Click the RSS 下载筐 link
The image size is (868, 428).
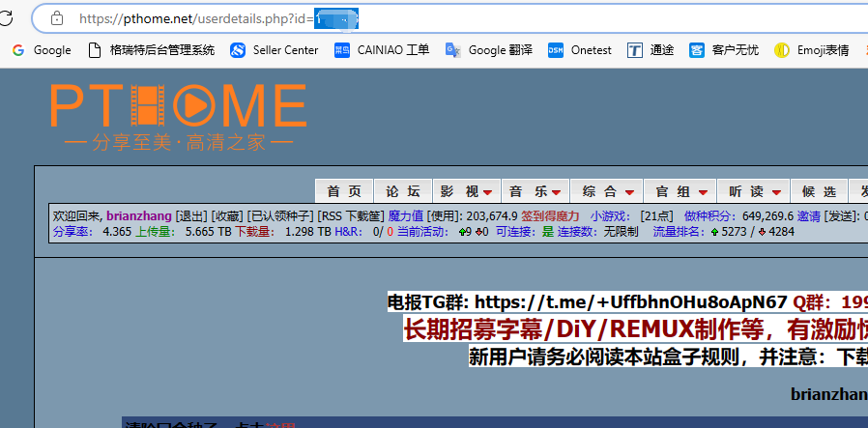(x=351, y=216)
